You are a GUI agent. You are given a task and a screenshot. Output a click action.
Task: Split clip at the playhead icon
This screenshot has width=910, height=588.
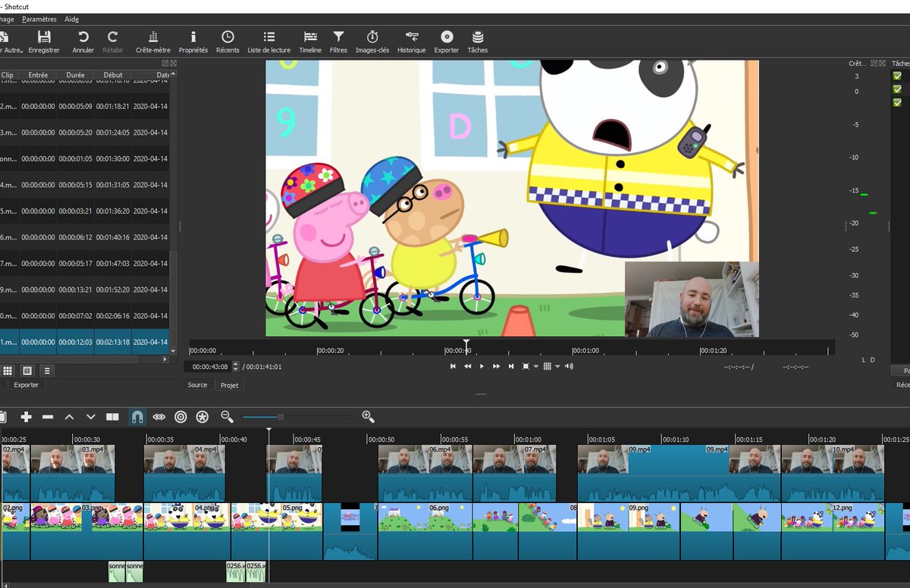pos(112,417)
